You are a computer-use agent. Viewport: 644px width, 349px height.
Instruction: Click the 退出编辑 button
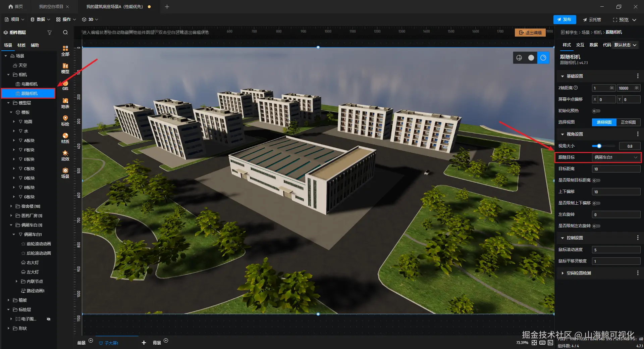coord(530,33)
